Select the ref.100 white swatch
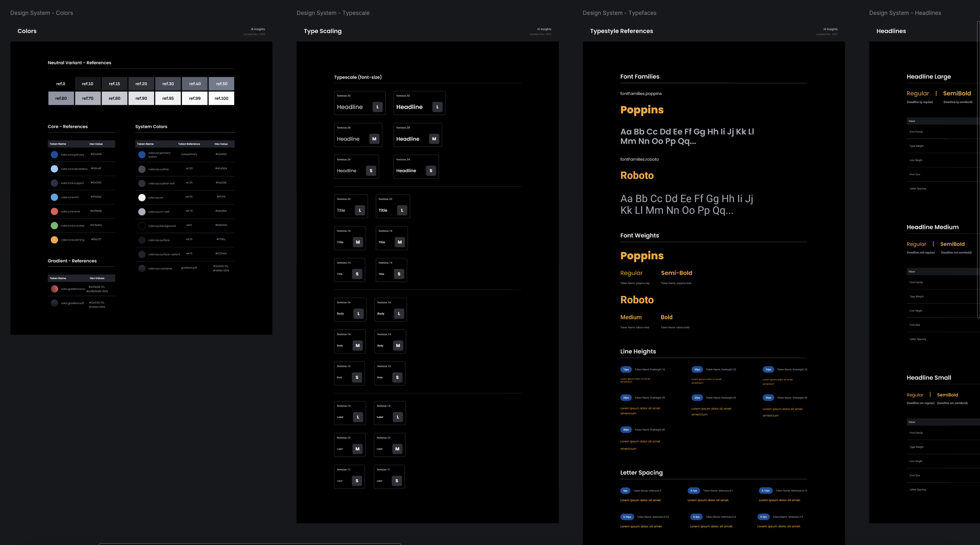 222,98
